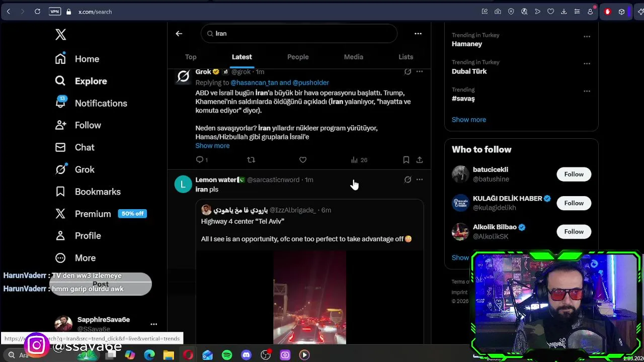This screenshot has height=362, width=644.
Task: Open Grok from the left sidebar
Action: (x=74, y=169)
